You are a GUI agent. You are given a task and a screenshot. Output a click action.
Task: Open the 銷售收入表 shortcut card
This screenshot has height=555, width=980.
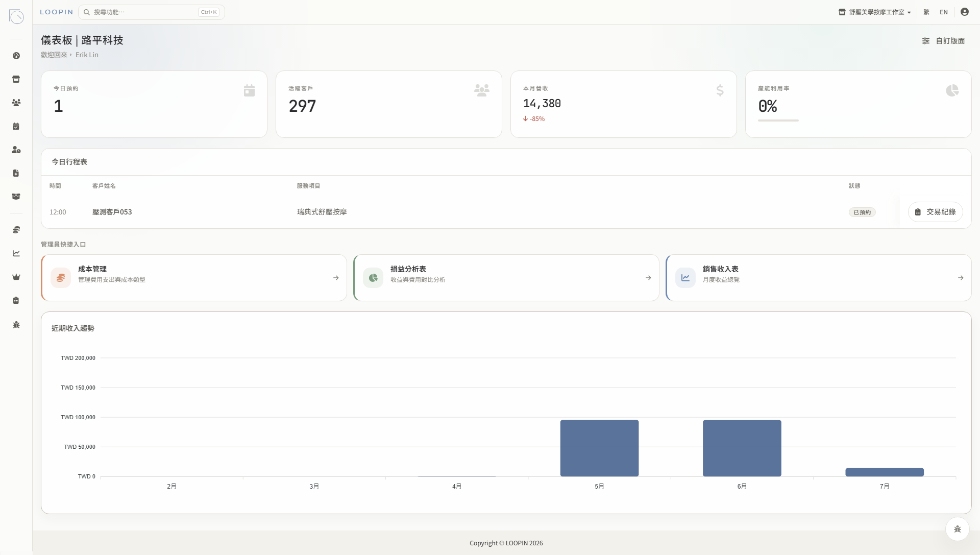click(819, 278)
